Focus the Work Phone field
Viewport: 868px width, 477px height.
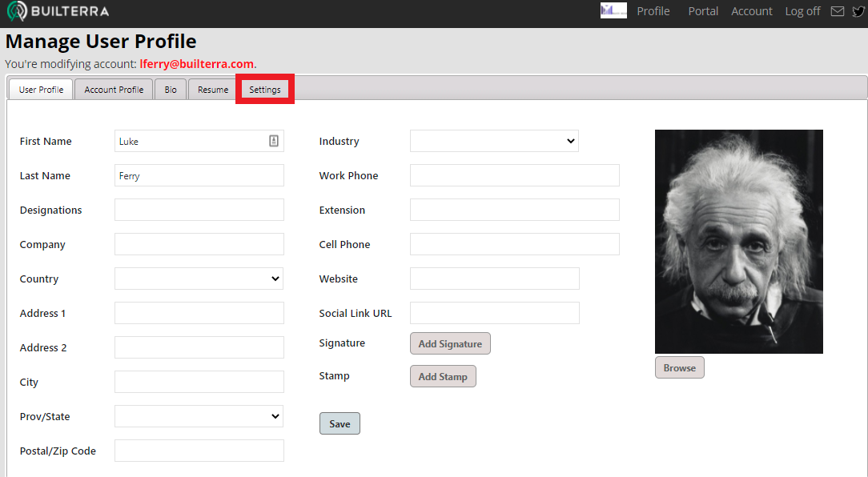click(515, 175)
